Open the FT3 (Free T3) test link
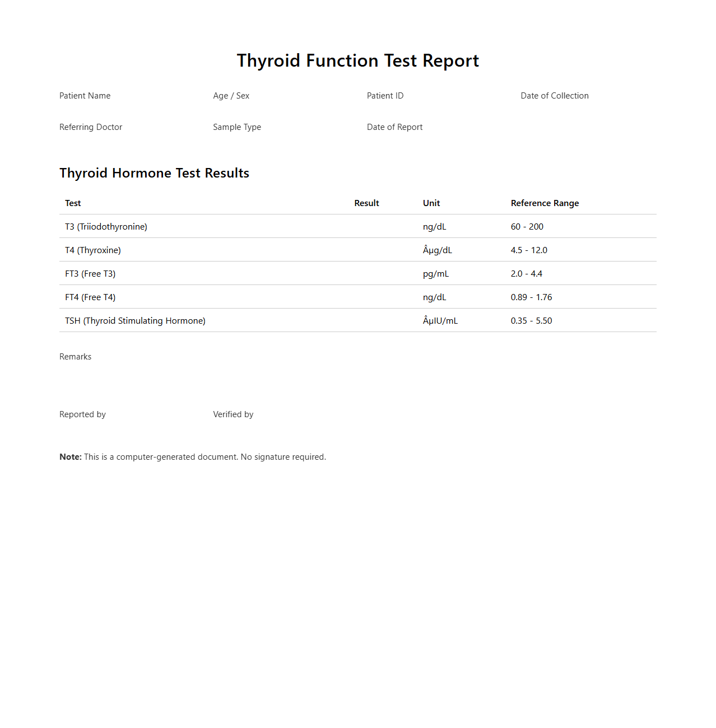The height and width of the screenshot is (728, 716). tap(90, 273)
